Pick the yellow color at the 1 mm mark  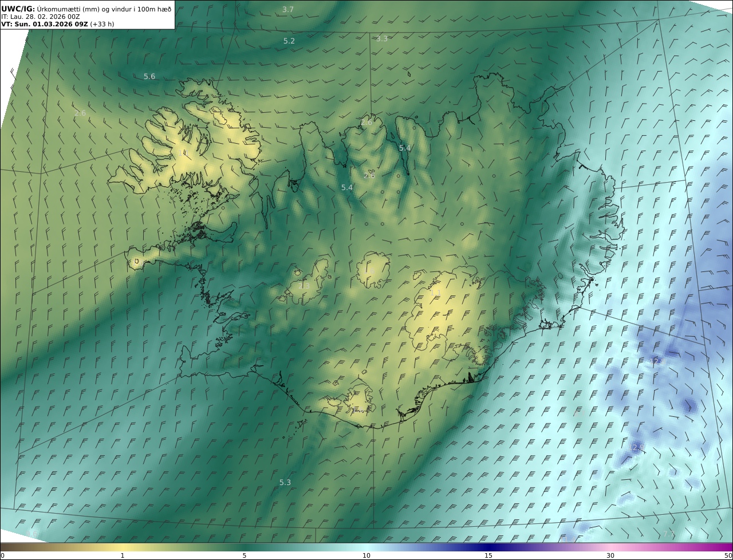click(122, 547)
